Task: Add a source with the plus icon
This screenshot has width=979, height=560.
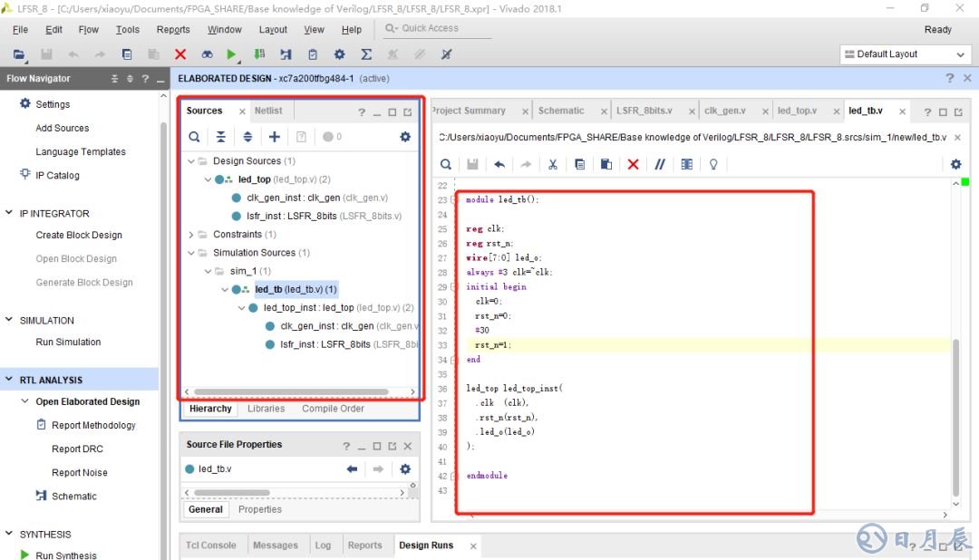Action: pyautogui.click(x=274, y=137)
